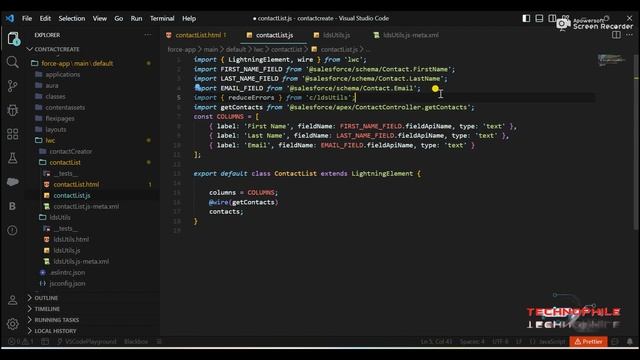This screenshot has height=360, width=640.
Task: Open the Help menu
Action: coord(189,18)
